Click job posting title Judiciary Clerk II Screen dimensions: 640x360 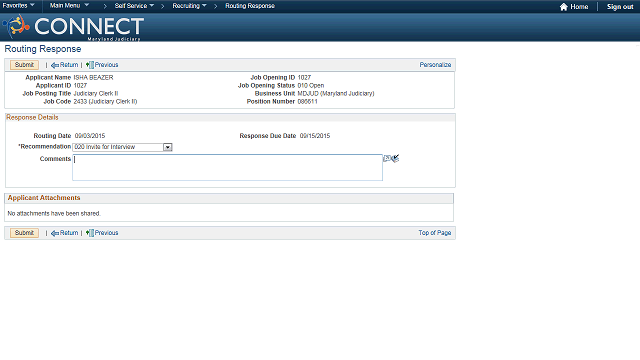[96, 93]
